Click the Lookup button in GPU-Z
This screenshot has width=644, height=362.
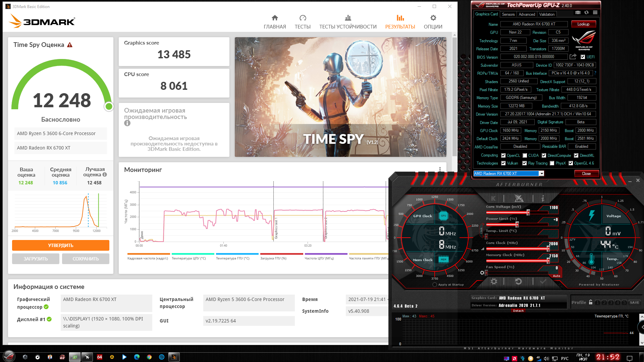point(583,24)
